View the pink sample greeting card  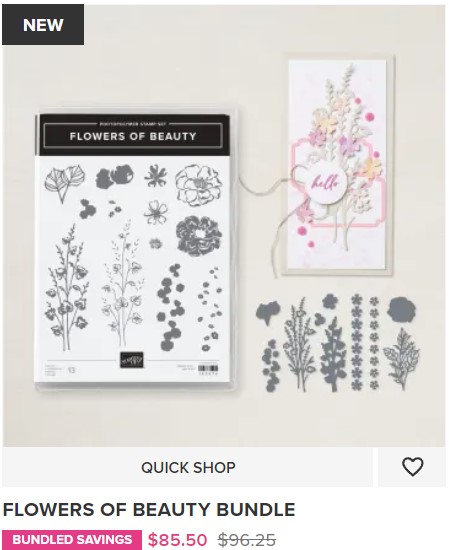click(x=339, y=164)
